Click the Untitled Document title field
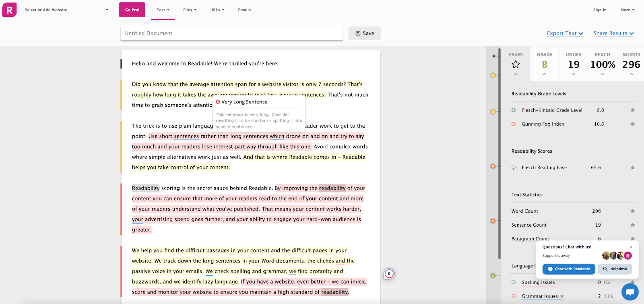The width and height of the screenshot is (644, 304). coord(231,33)
